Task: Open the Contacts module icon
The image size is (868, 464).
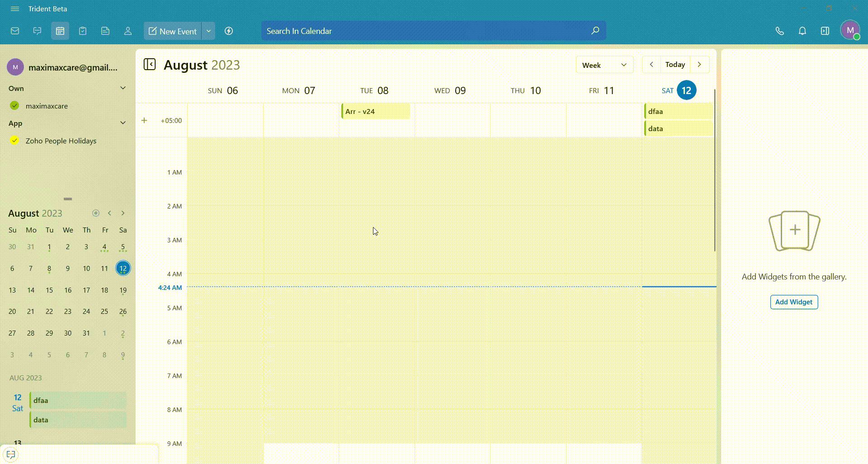Action: click(128, 31)
